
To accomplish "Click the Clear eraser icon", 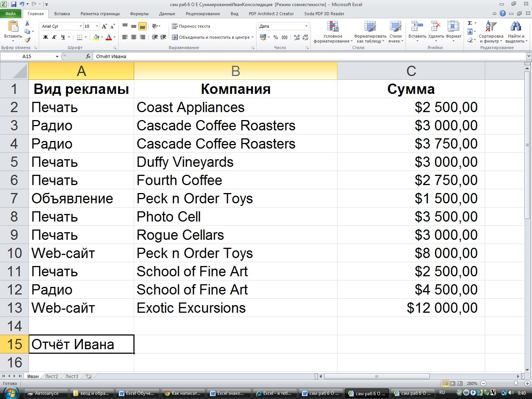I will (x=470, y=40).
